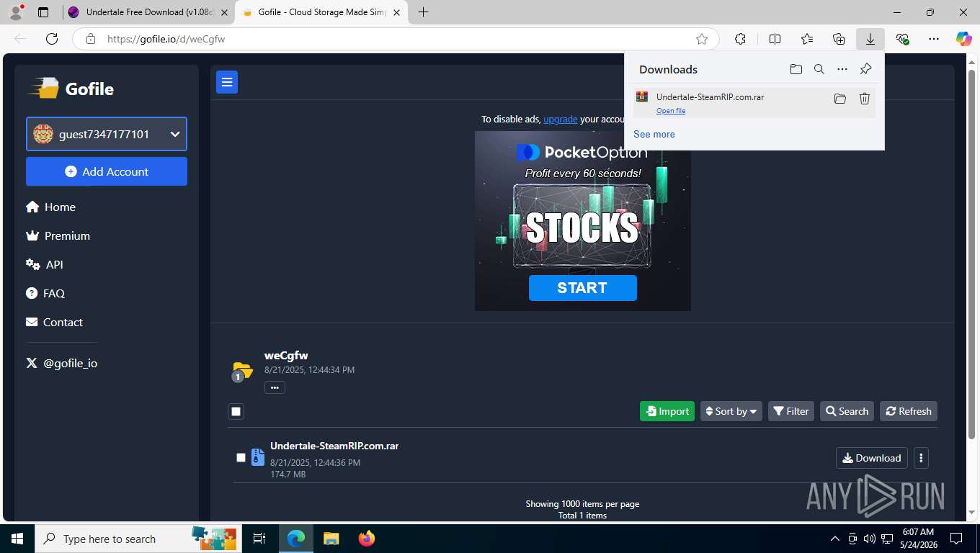Click the weCgfw folder icon

(x=242, y=371)
